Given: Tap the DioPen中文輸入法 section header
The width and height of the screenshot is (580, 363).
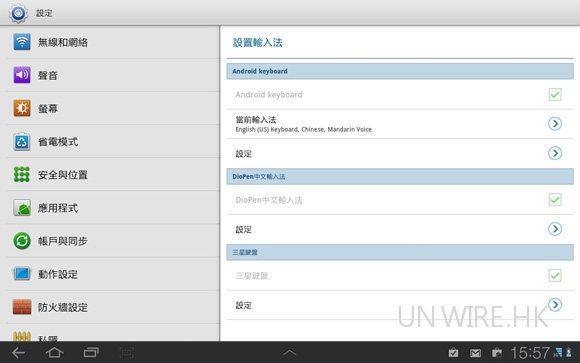Looking at the screenshot, I should 400,177.
